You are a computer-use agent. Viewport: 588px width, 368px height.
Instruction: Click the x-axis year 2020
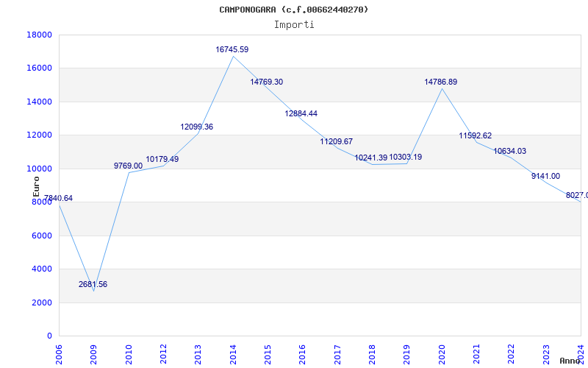[442, 354]
